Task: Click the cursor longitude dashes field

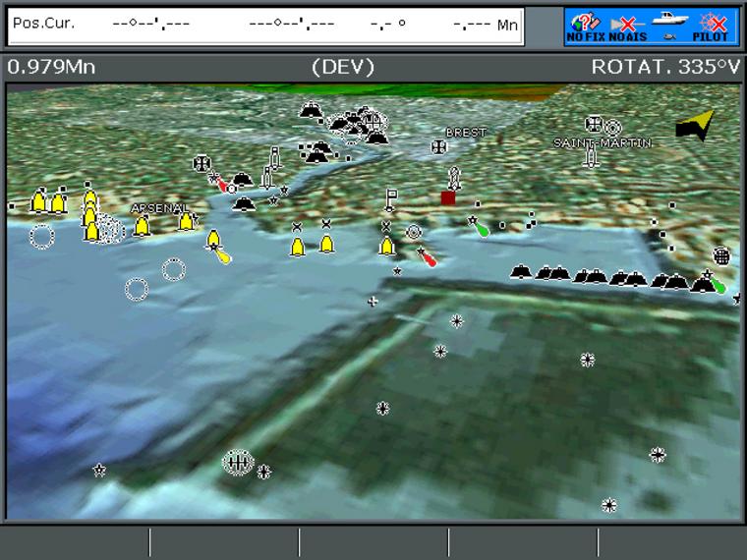Action: 292,24
